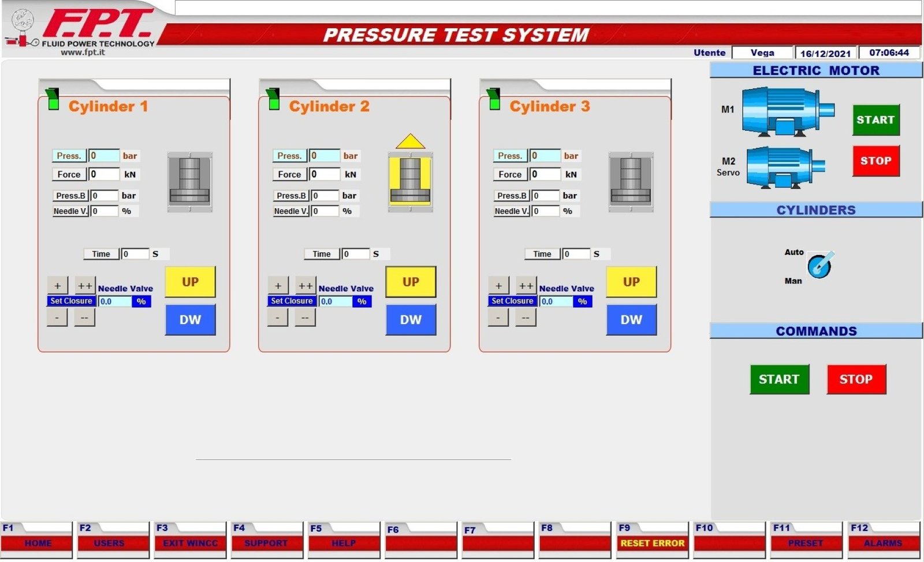The image size is (924, 562).
Task: Increase Cylinder 2 needle valve with +
Action: coord(278,286)
